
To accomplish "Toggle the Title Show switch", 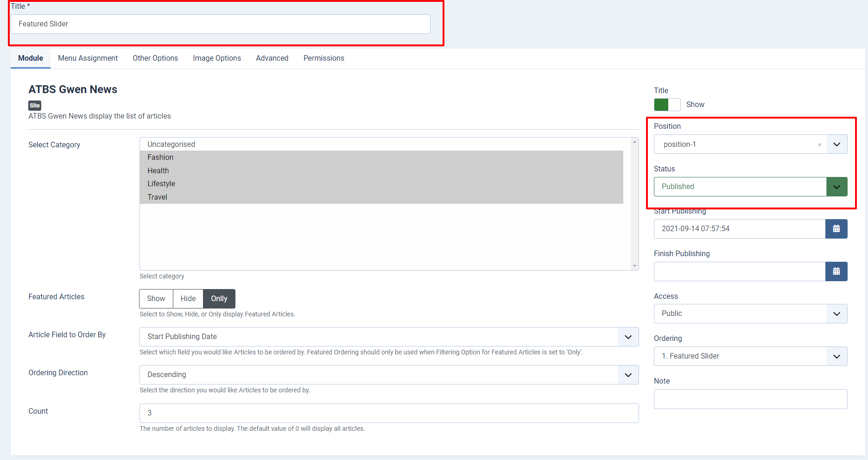I will pos(667,105).
